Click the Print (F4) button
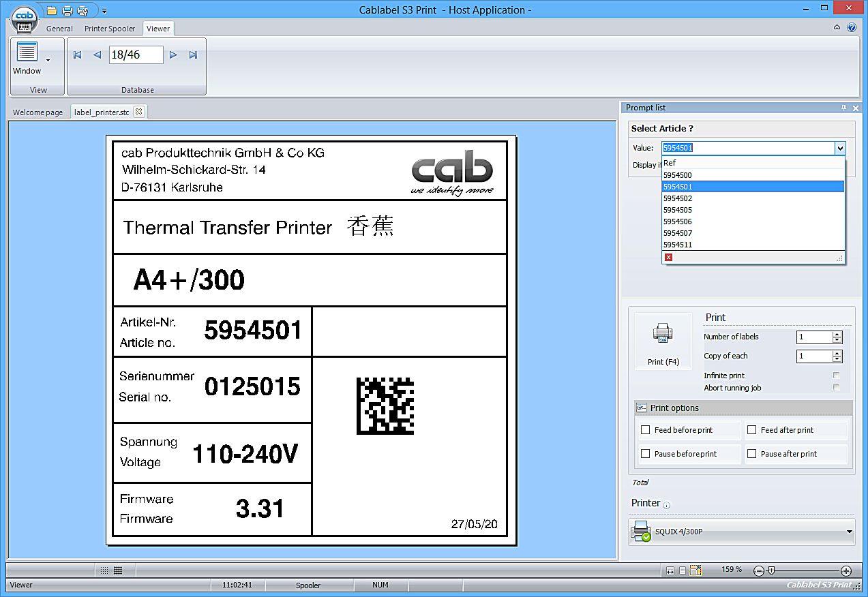Screen dimensions: 868x597 [x=663, y=343]
